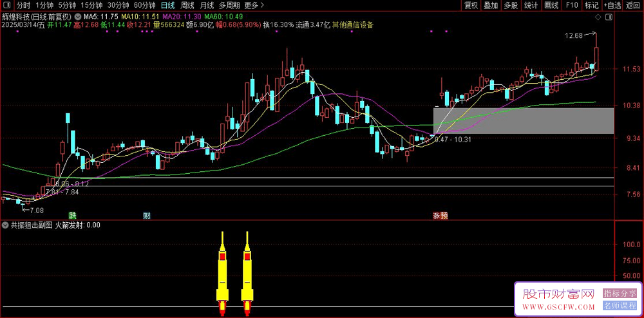Add stock with +自选 button
The width and height of the screenshot is (644, 318).
point(612,5)
